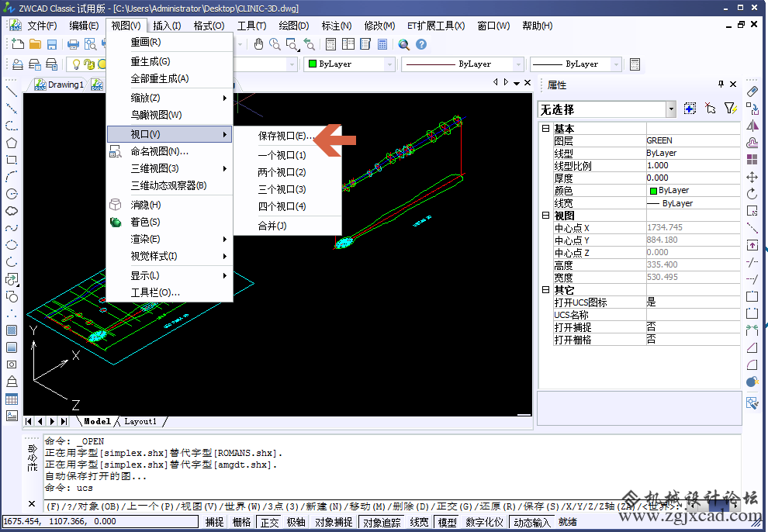
Task: Jump to the last layout tab with the arrow
Action: tap(64, 421)
